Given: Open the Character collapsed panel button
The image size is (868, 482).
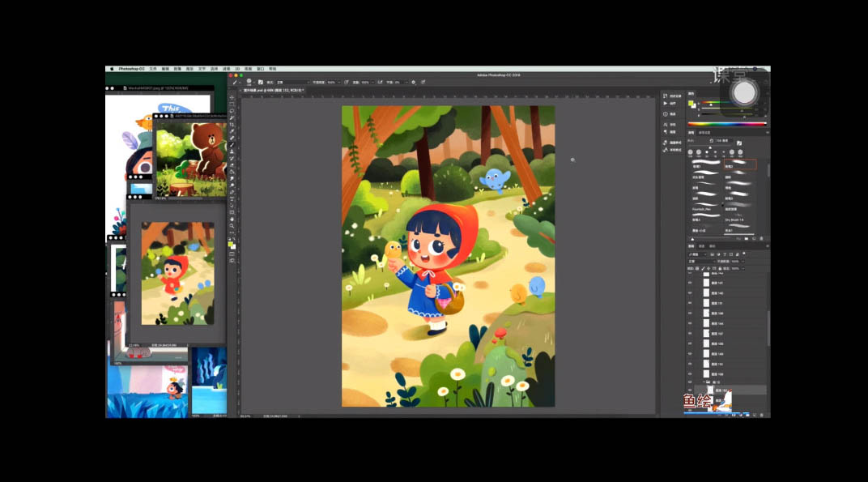Looking at the screenshot, I should point(670,125).
